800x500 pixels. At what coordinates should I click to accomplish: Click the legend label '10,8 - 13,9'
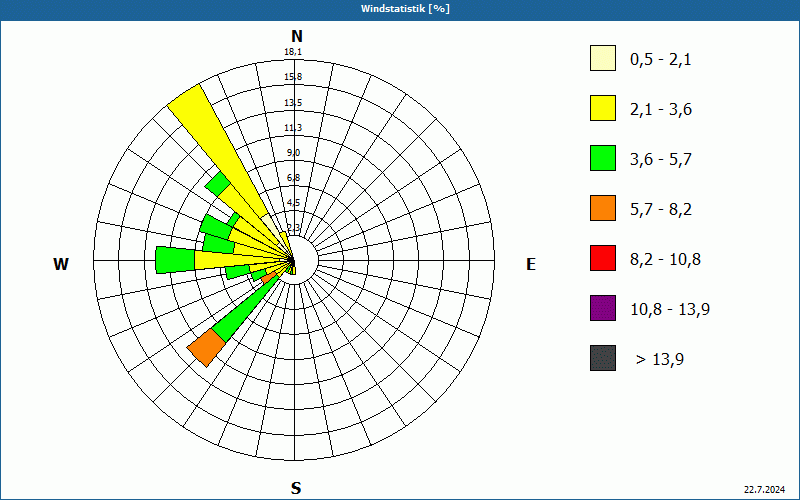pyautogui.click(x=670, y=310)
